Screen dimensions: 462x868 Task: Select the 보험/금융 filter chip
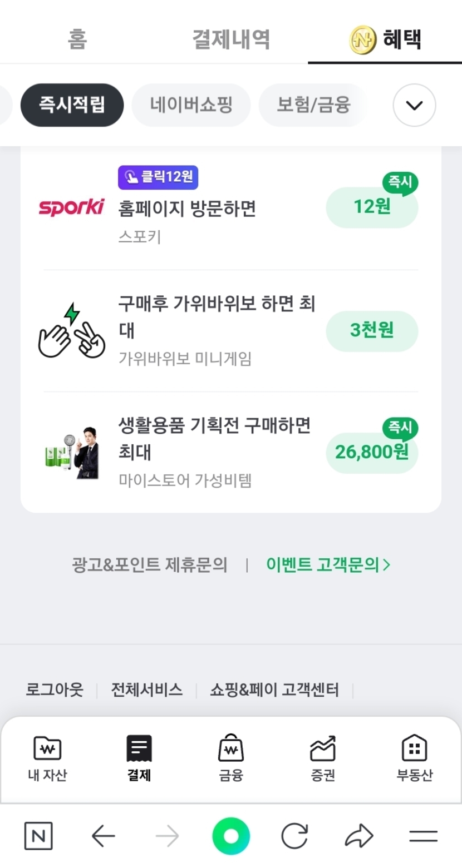[313, 105]
